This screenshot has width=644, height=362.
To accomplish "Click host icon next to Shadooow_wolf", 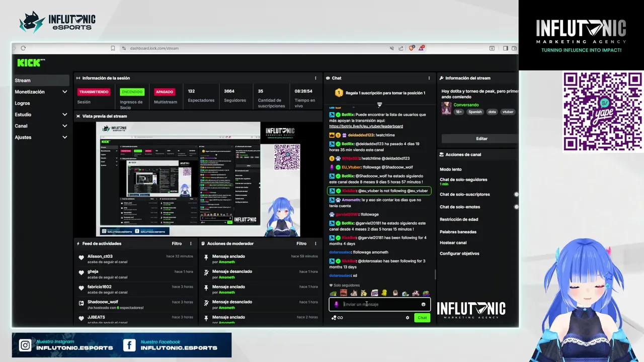I will click(82, 303).
